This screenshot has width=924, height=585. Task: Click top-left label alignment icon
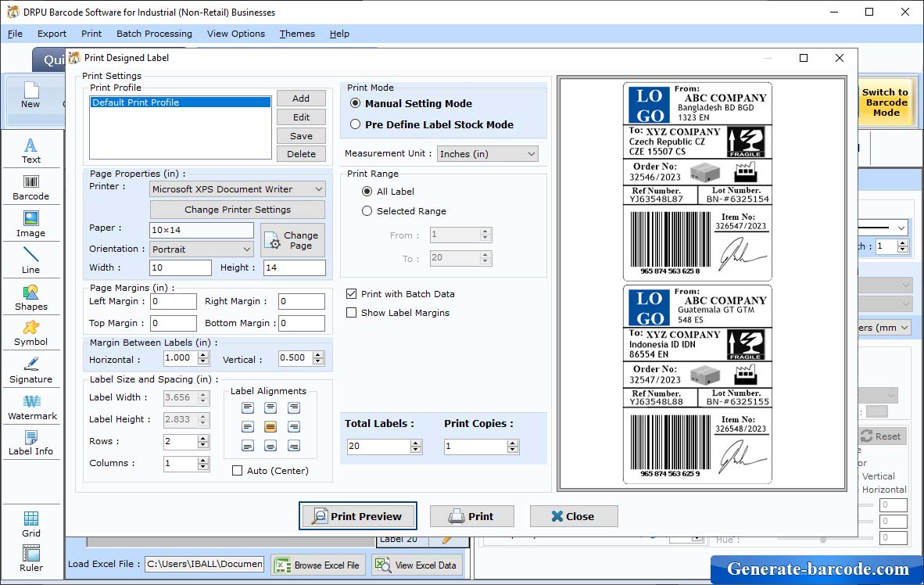point(248,407)
